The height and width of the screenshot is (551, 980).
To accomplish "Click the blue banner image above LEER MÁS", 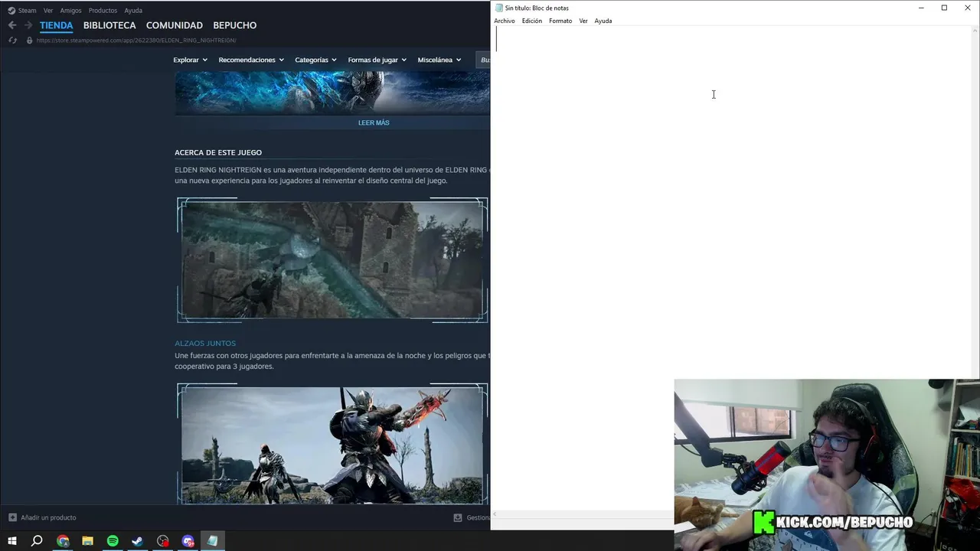I will pos(332,93).
